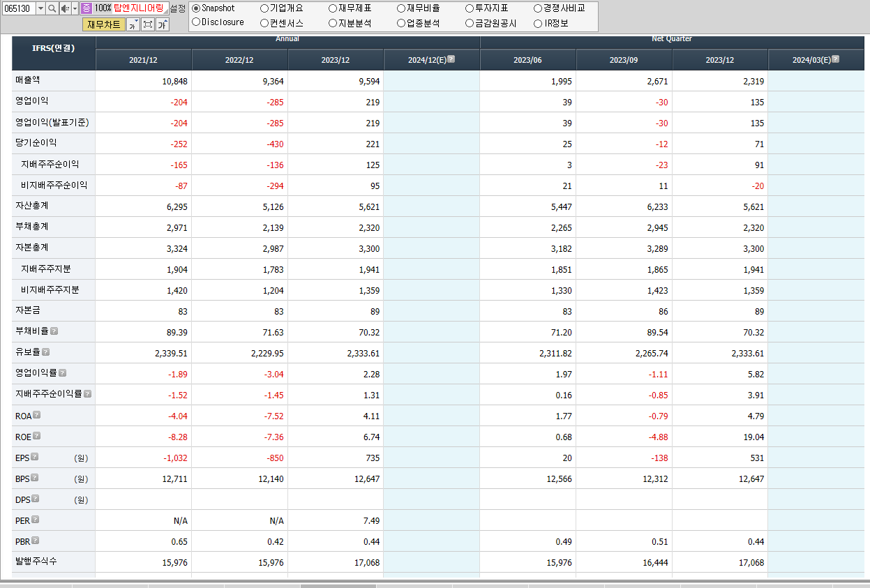Click the 2023/06 quarter column header

(x=527, y=60)
